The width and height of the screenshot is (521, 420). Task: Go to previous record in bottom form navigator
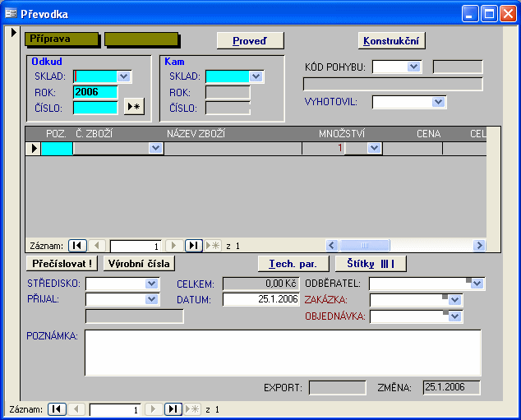(76, 409)
